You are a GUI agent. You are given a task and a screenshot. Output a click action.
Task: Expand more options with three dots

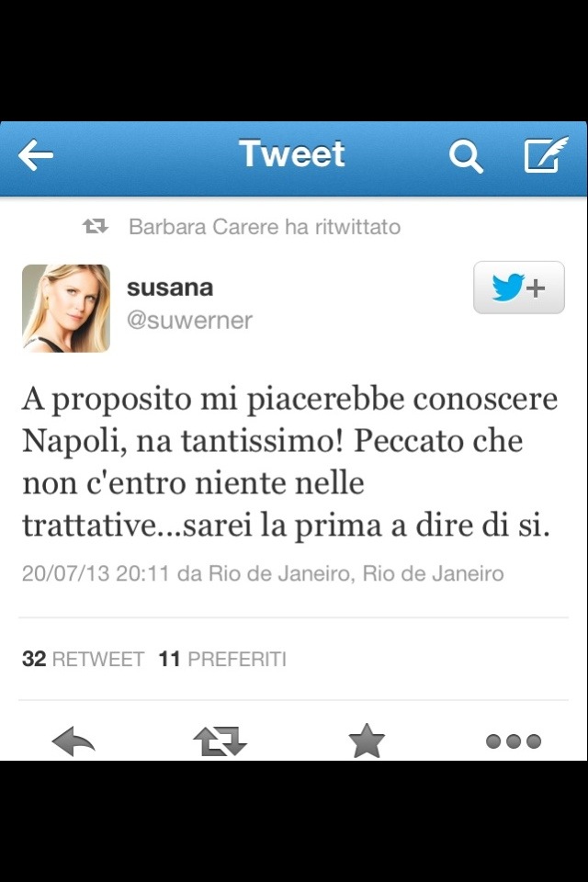pos(514,741)
